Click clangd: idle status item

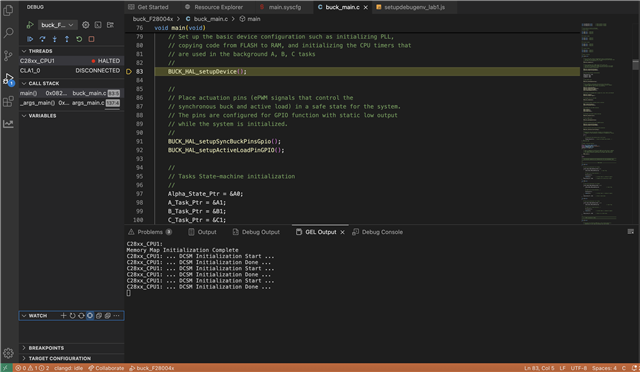pos(68,368)
